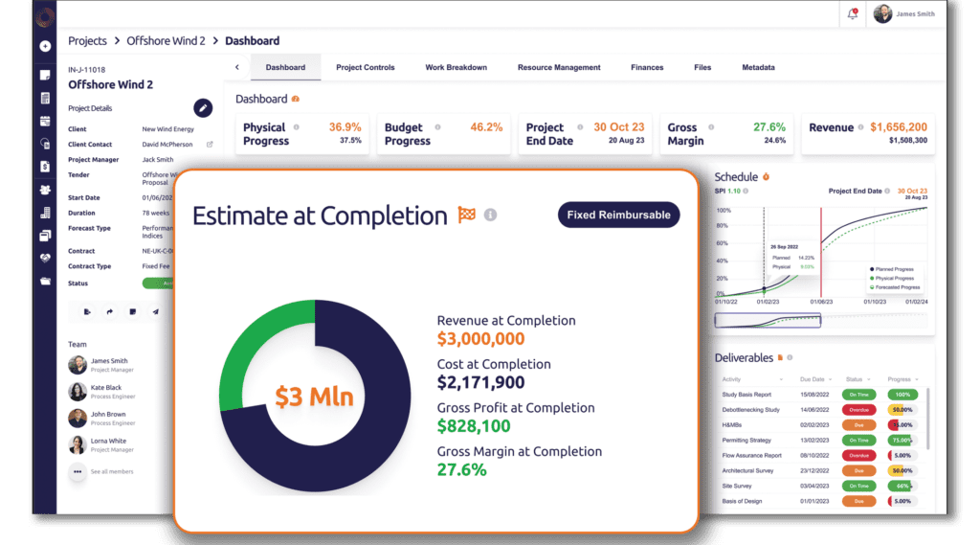Image resolution: width=980 pixels, height=545 pixels.
Task: Click See all members link
Action: [x=111, y=471]
